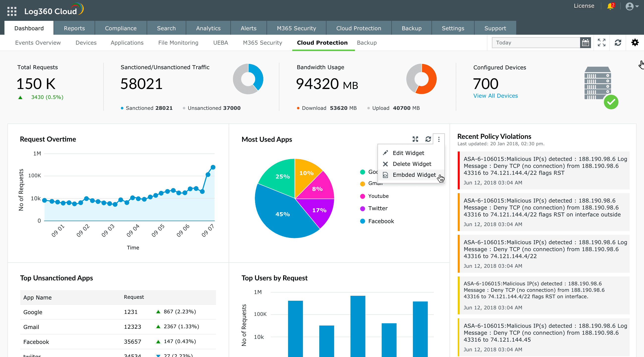Refresh the Most Used Apps widget
Image resolution: width=644 pixels, height=357 pixels.
tap(428, 139)
